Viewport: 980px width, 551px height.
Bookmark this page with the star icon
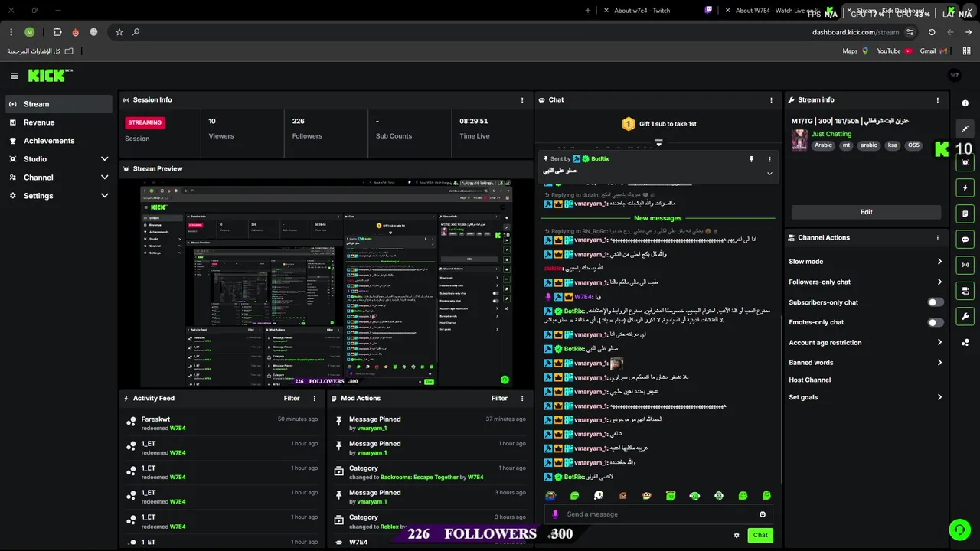click(119, 32)
